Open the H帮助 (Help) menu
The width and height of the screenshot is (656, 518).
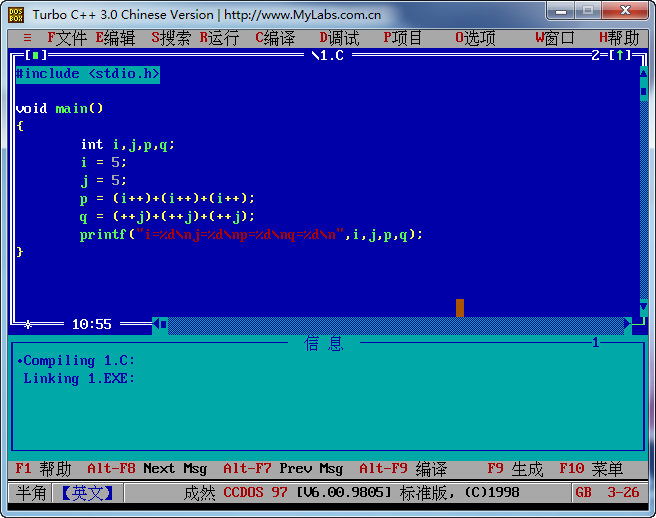pos(619,38)
